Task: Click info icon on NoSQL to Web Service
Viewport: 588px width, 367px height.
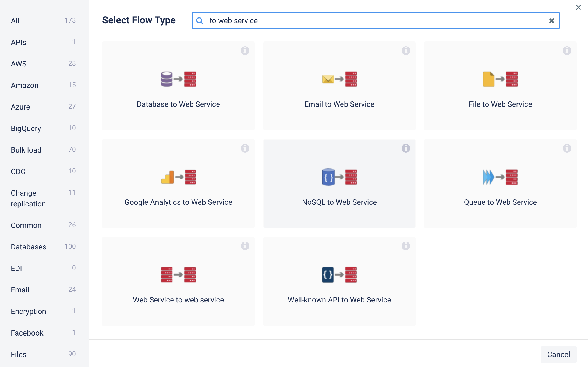Action: coord(406,148)
